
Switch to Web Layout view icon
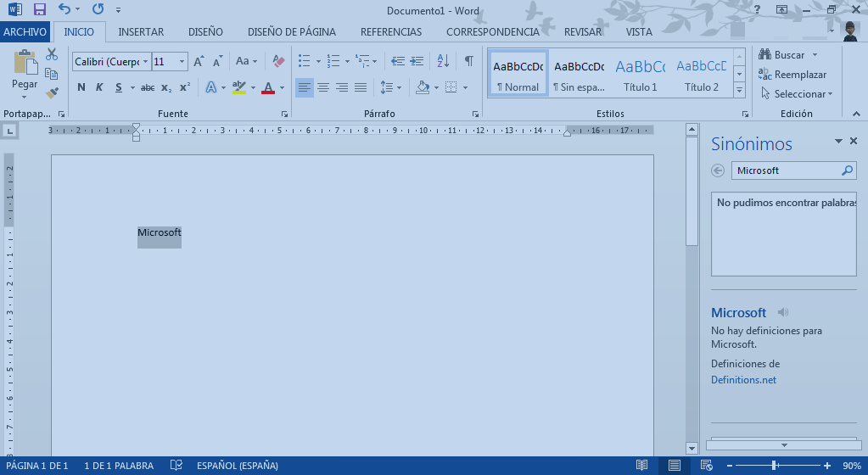coord(706,465)
